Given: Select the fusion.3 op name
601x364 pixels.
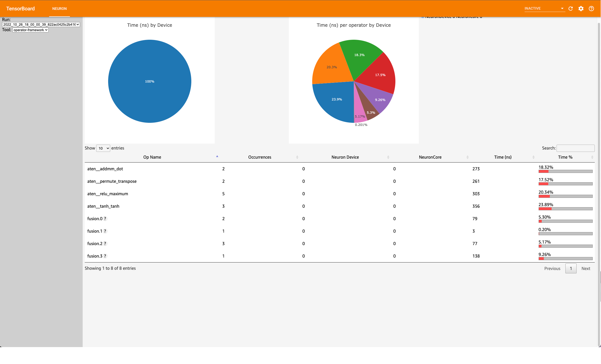Looking at the screenshot, I should coord(95,256).
